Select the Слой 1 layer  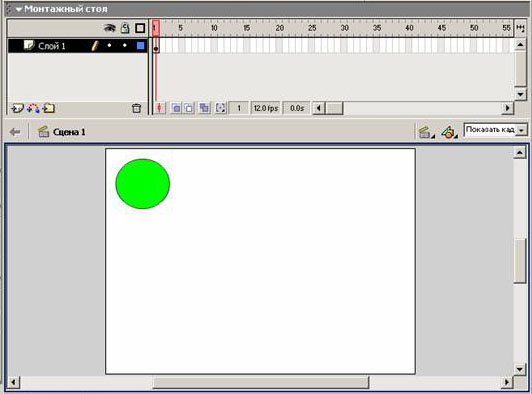tap(52, 46)
